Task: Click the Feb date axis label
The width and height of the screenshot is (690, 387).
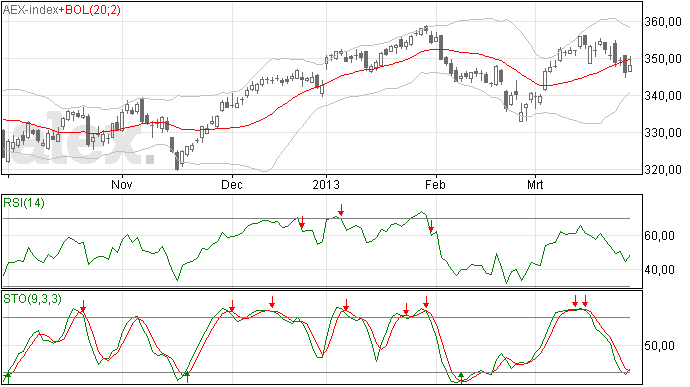Action: click(x=435, y=184)
